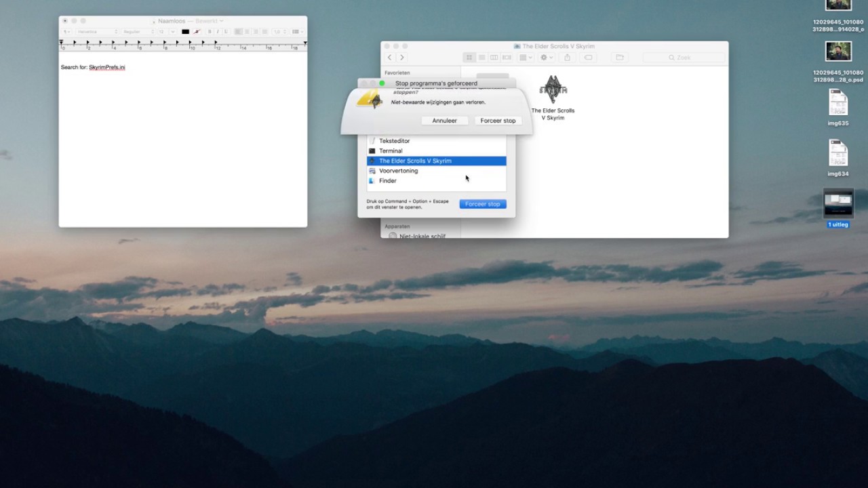This screenshot has width=868, height=488.
Task: Go back in the Finder window
Action: 389,58
